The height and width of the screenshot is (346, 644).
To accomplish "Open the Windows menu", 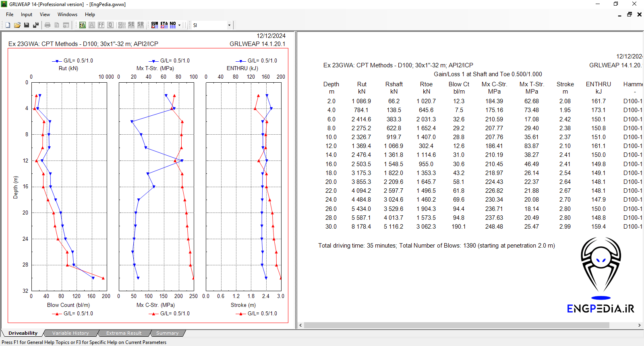I will (67, 15).
